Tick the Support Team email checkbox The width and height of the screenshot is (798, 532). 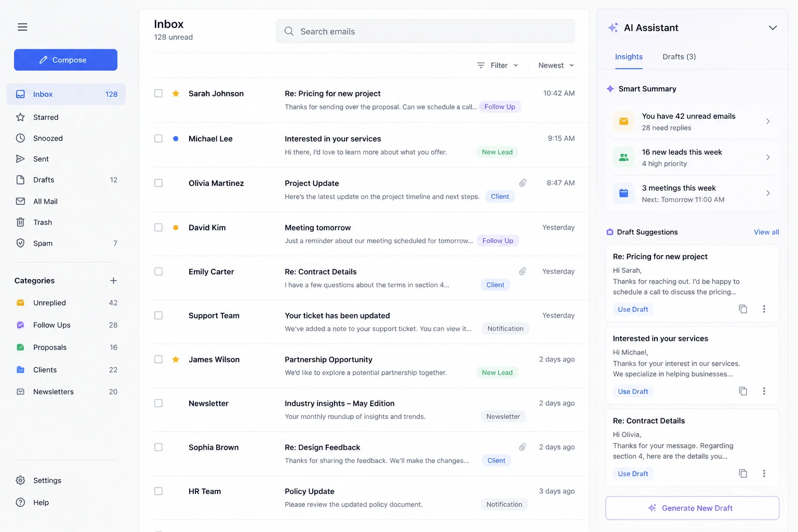(x=158, y=315)
